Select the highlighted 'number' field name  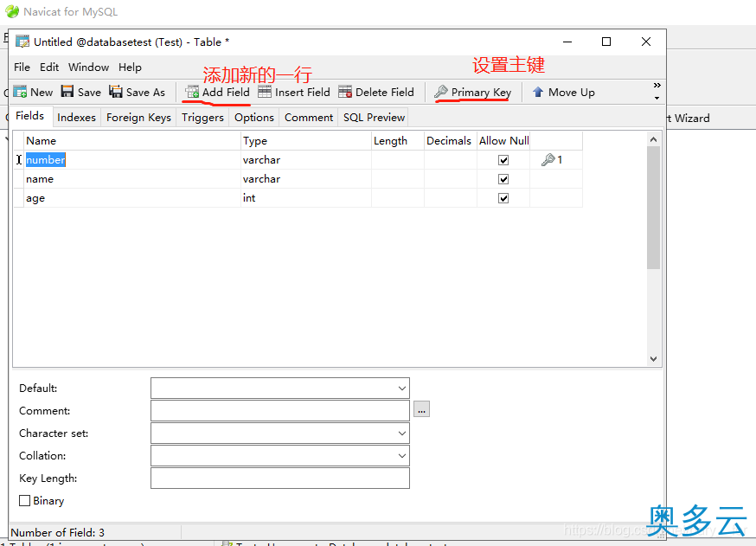[x=45, y=160]
